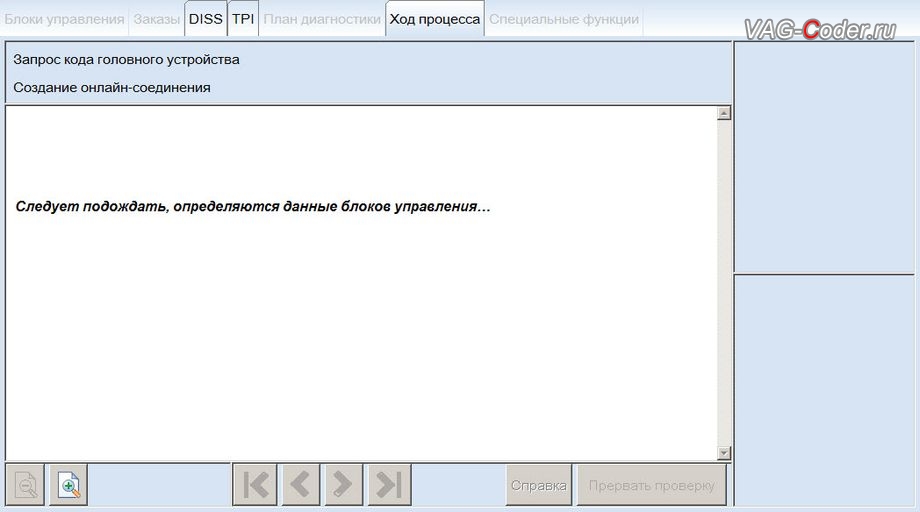Jump to the first page arrow
The height and width of the screenshot is (512, 920).
(x=255, y=484)
